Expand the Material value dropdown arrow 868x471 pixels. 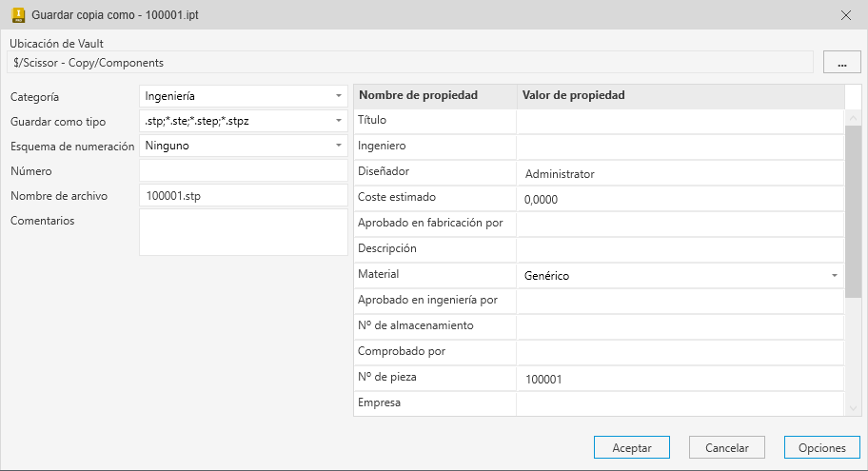(x=835, y=276)
